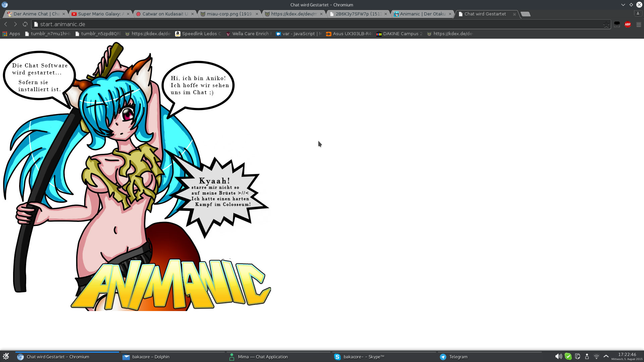Click the green checkmark tray icon
The width and height of the screenshot is (644, 362).
click(x=568, y=357)
